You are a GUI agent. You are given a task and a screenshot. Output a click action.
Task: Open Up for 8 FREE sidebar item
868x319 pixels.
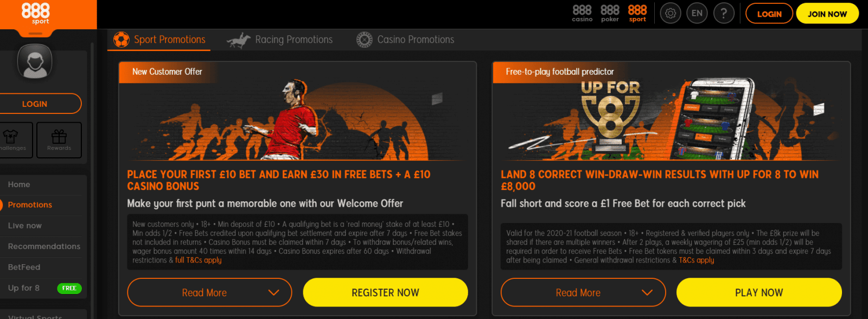(x=42, y=288)
